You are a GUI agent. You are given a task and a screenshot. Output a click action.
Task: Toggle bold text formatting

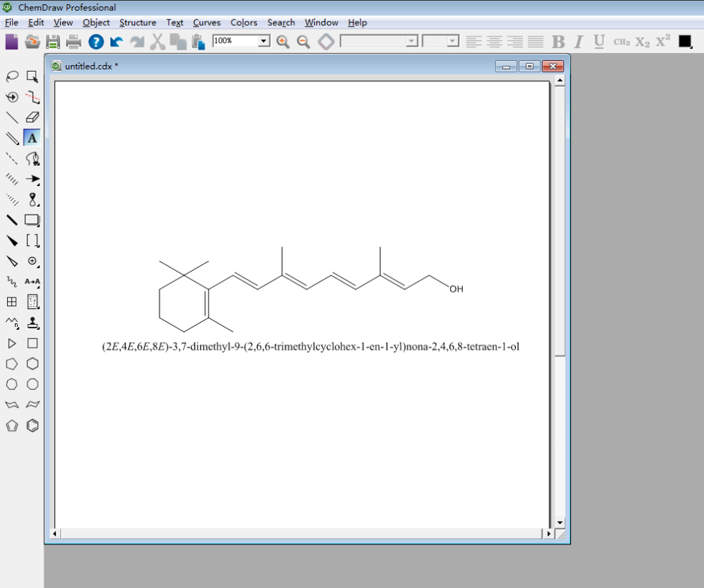558,41
